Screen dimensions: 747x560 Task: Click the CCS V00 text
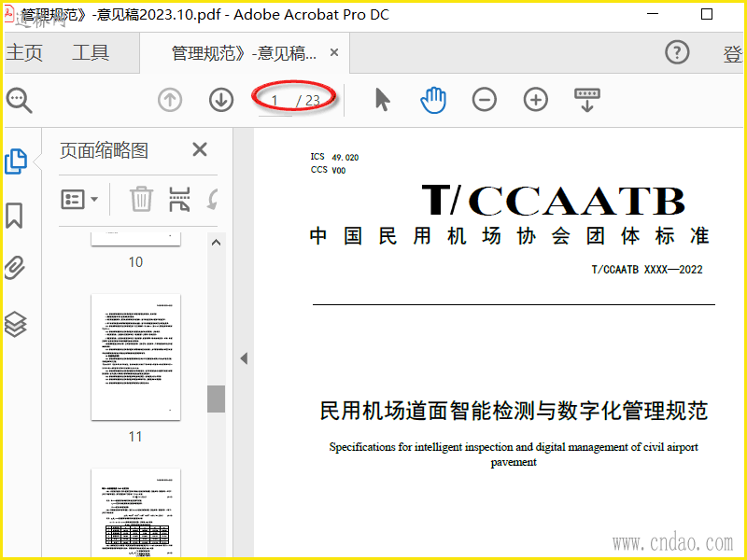point(328,170)
